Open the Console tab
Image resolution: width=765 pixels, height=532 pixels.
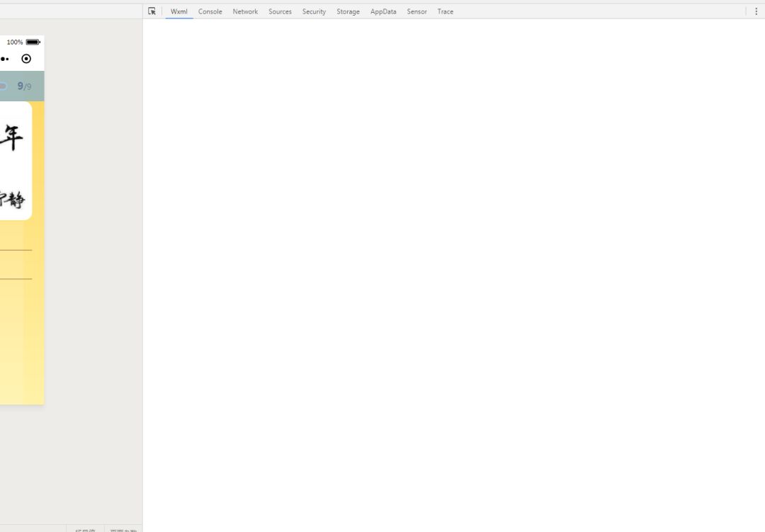tap(210, 12)
